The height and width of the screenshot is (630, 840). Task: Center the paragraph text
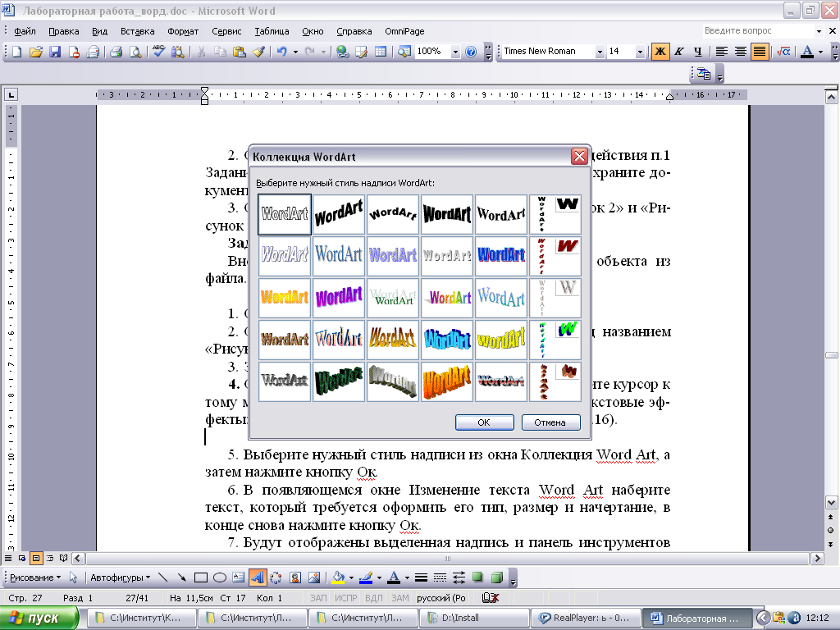[x=741, y=52]
